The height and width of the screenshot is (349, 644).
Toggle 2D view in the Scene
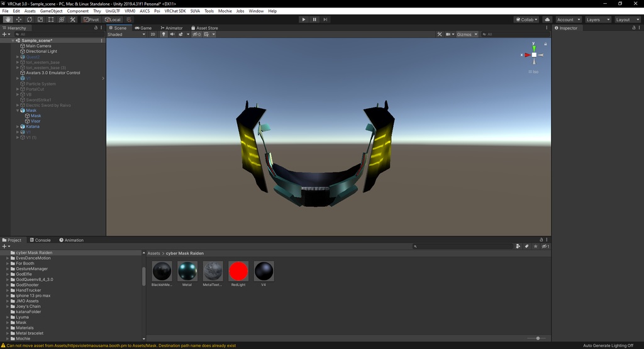[153, 35]
